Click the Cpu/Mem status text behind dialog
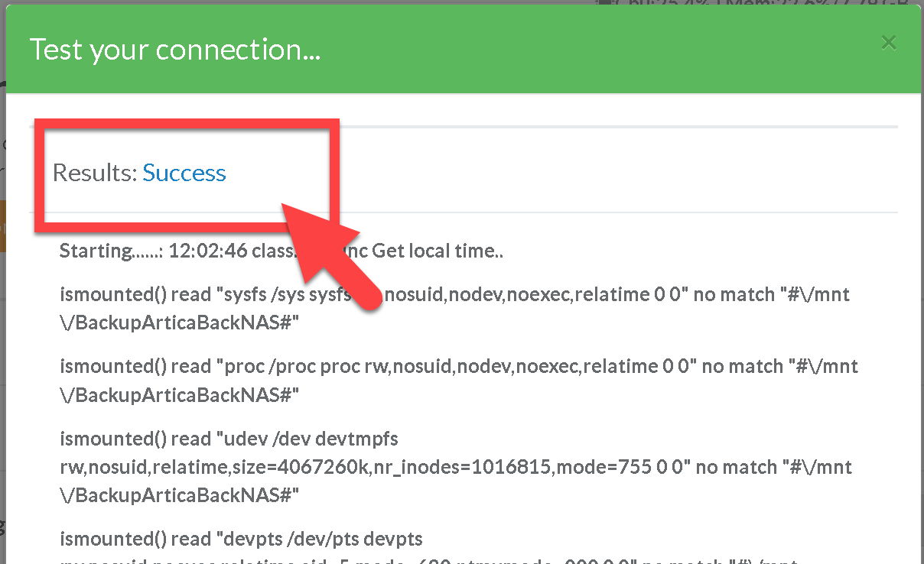The width and height of the screenshot is (924, 564). coord(765,3)
